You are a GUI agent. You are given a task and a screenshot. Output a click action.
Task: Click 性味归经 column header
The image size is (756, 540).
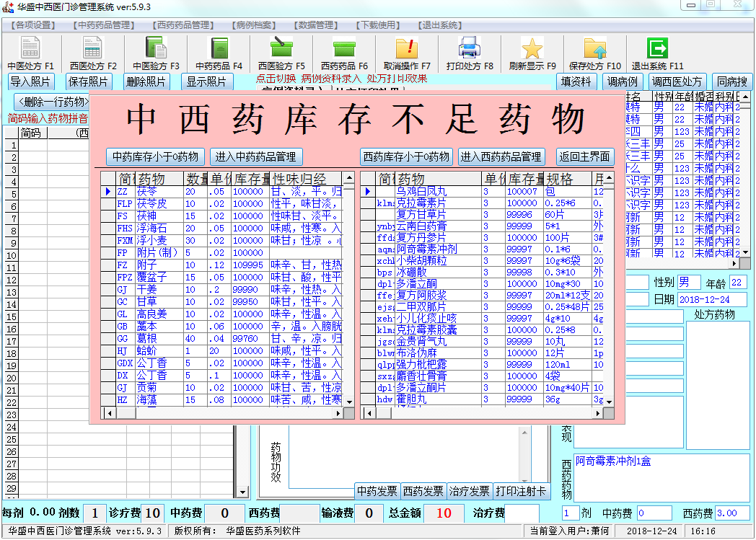306,179
